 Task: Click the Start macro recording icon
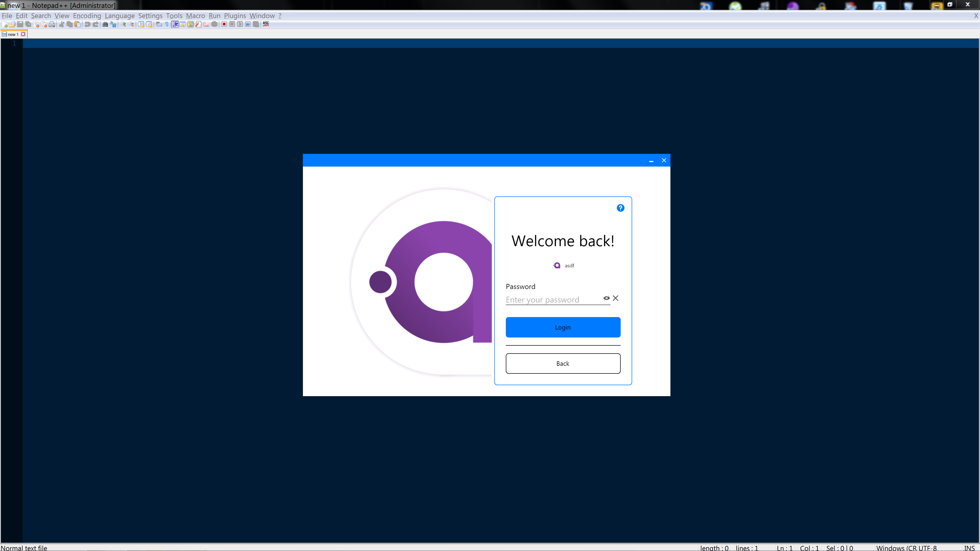pyautogui.click(x=224, y=24)
